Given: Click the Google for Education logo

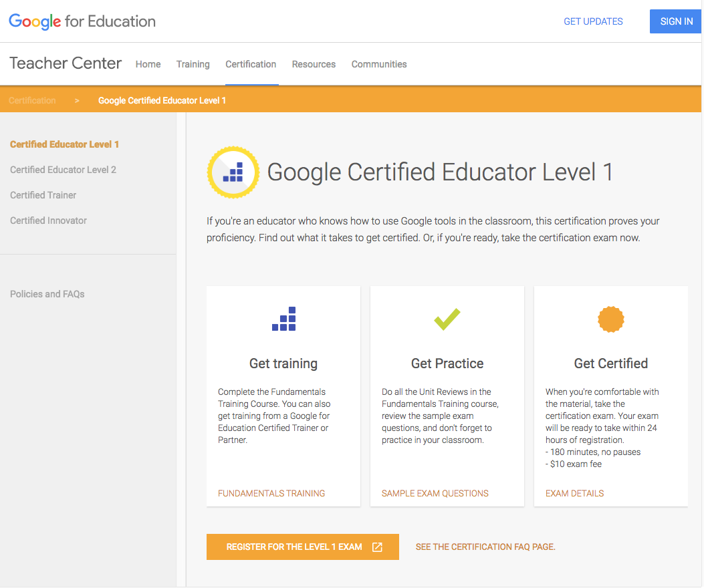Looking at the screenshot, I should [x=82, y=21].
